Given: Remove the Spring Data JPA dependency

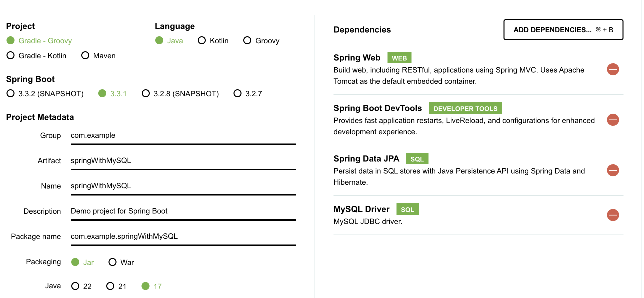Looking at the screenshot, I should [x=613, y=170].
